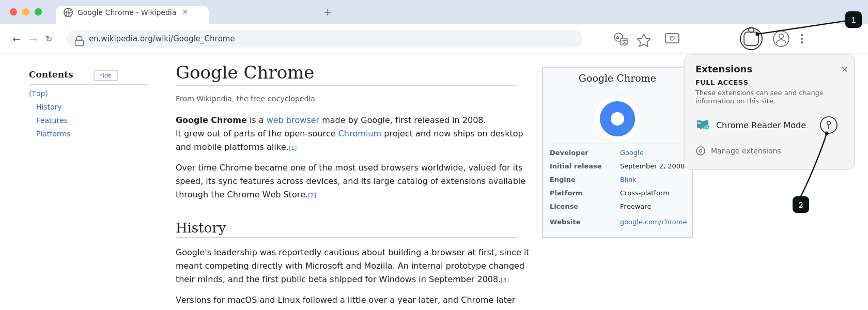Hide the Contents sidebar

(x=106, y=75)
